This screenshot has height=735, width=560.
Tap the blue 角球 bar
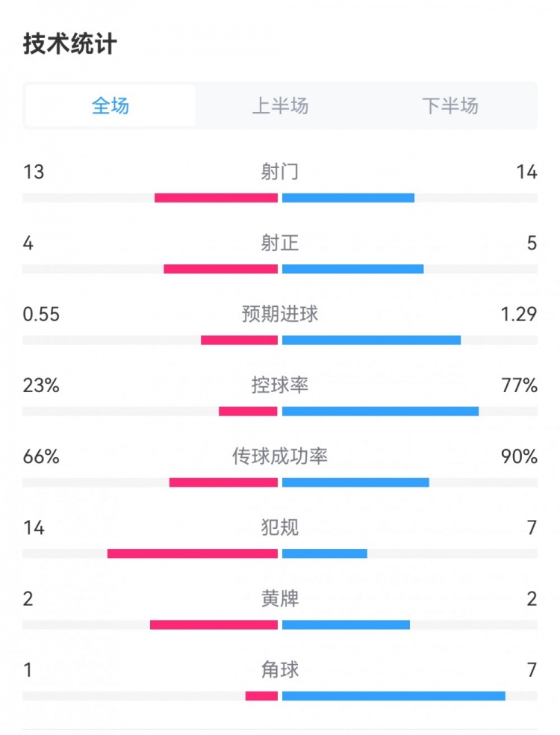click(x=393, y=696)
